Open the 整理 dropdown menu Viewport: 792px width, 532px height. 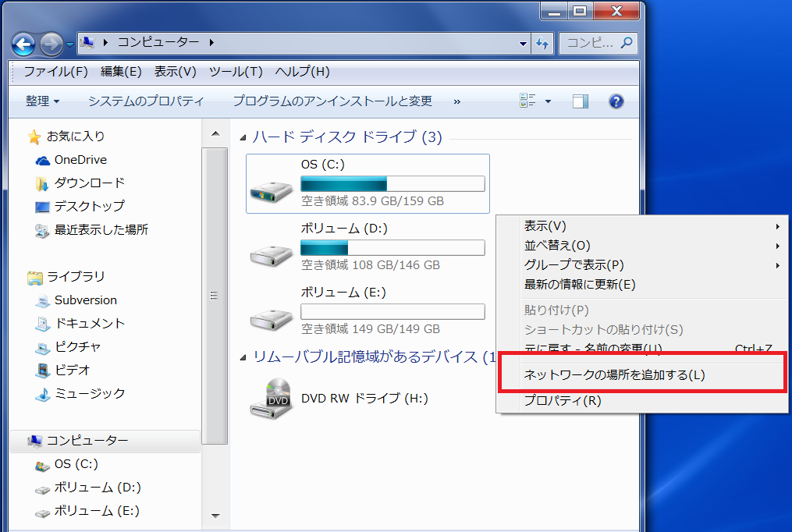(41, 101)
